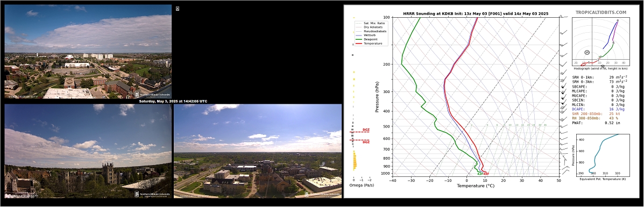Open the bottom-right campus webcam image

tap(258, 151)
